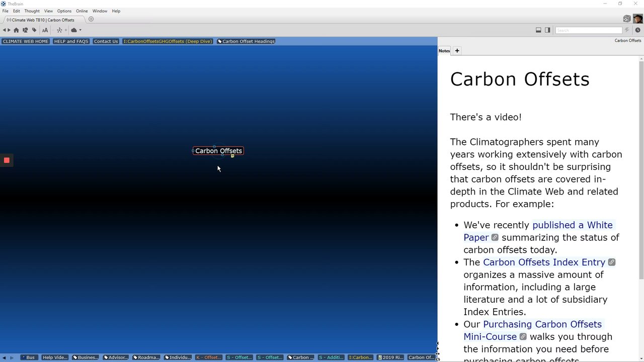
Task: Open the Carbon Offsets Index Entry link
Action: [x=544, y=262]
